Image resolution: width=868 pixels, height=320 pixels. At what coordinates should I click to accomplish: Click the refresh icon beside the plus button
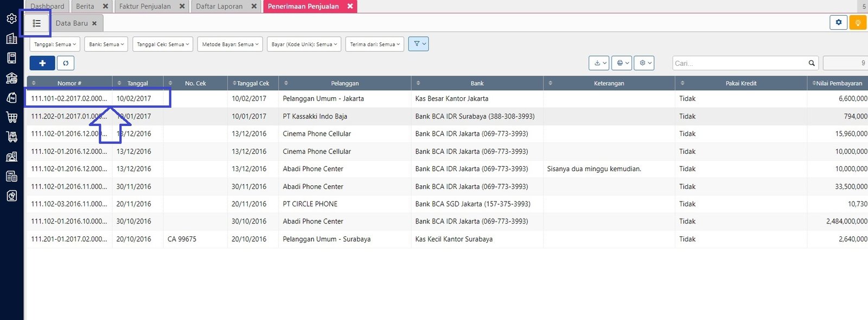click(66, 63)
